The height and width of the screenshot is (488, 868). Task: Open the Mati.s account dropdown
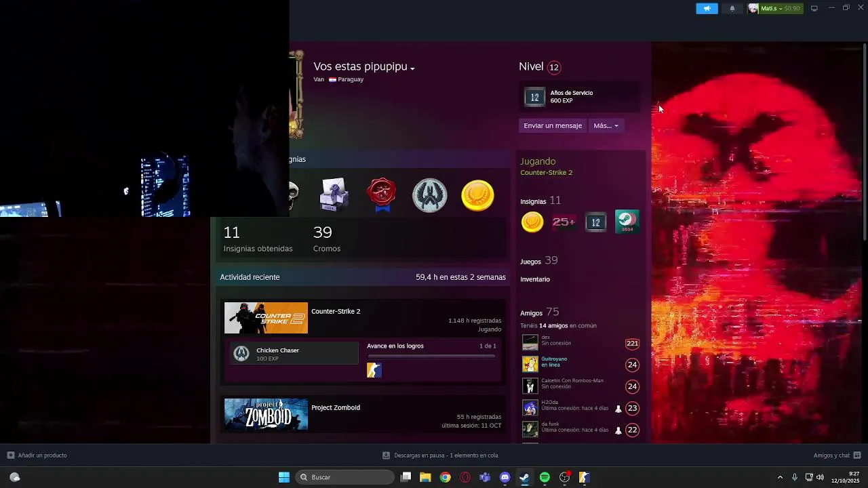tap(774, 8)
